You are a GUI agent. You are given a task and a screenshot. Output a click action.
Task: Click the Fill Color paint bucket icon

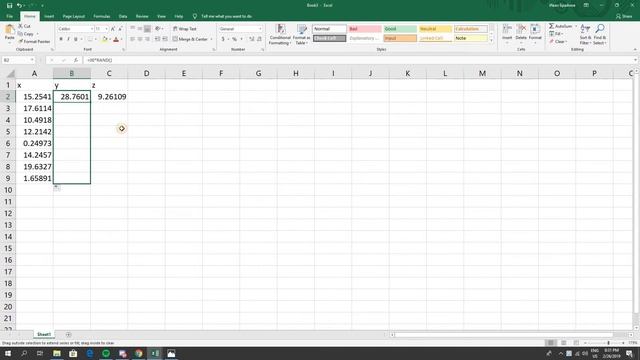pos(104,39)
